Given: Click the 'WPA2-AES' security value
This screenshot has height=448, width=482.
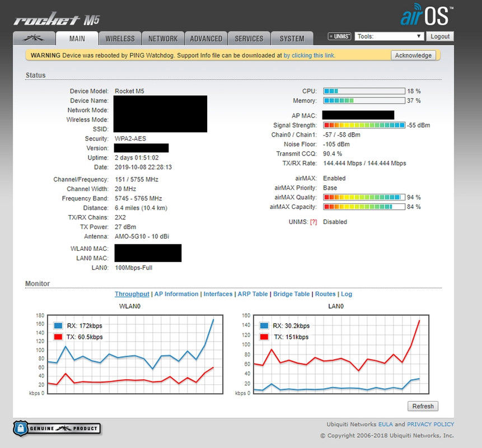Looking at the screenshot, I should point(130,139).
